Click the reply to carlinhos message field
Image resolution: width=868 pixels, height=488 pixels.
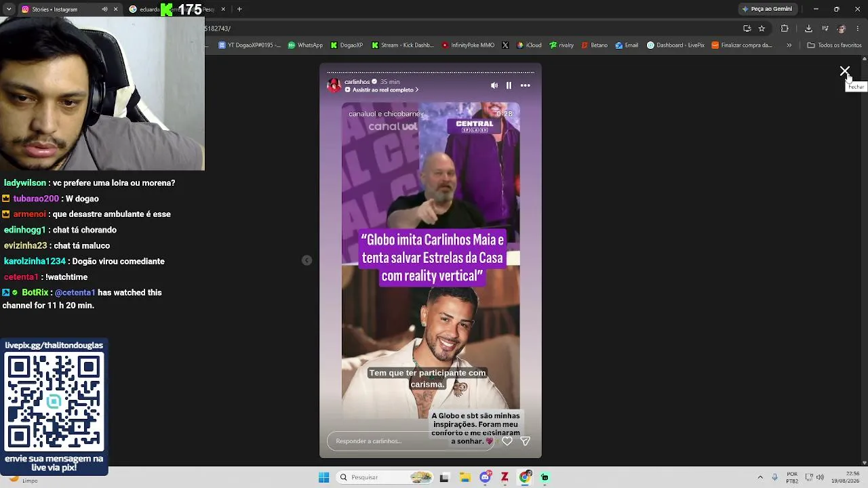[x=412, y=441]
